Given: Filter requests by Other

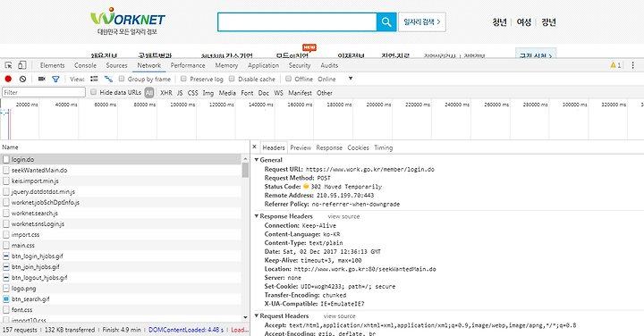Looking at the screenshot, I should coord(324,93).
